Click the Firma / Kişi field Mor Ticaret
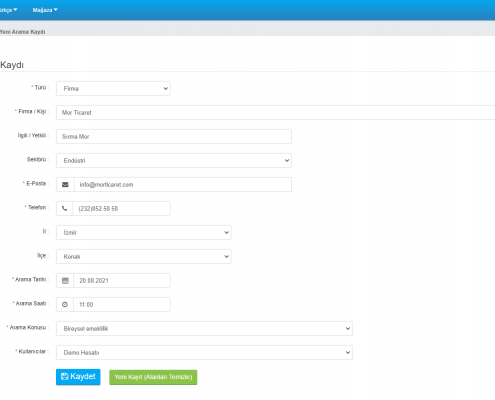This screenshot has width=495, height=400. (276, 113)
